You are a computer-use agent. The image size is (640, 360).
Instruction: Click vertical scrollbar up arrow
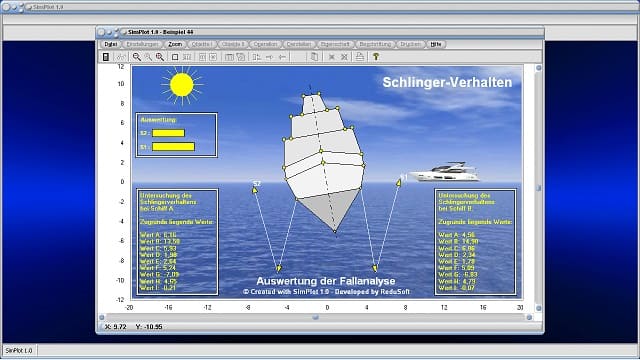538,68
